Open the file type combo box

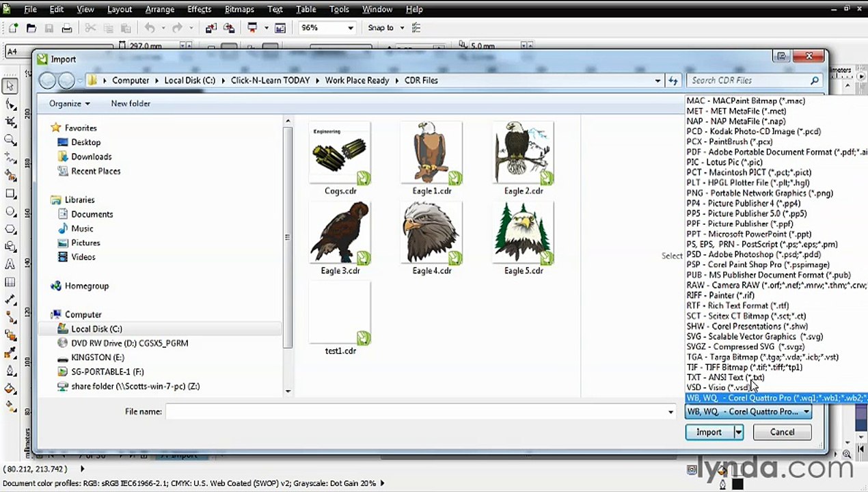point(748,412)
